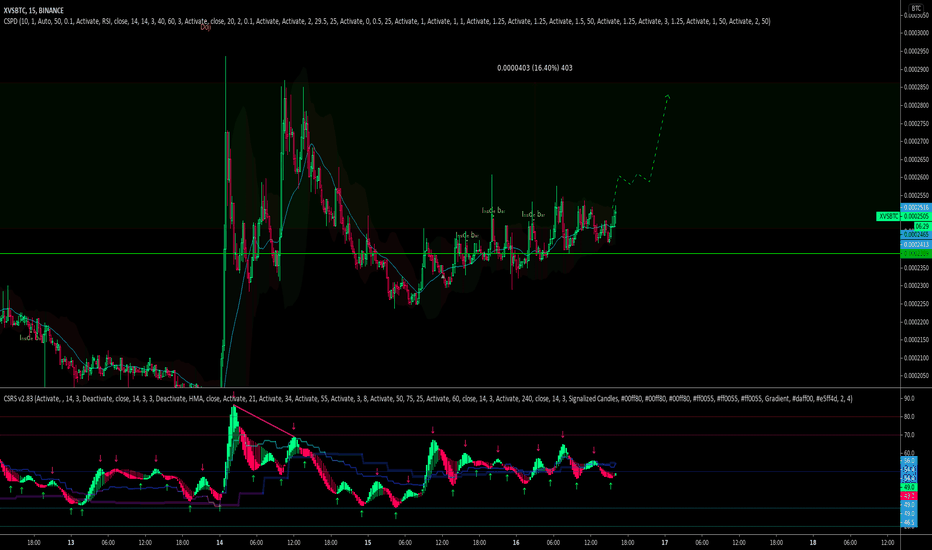Open the CSRS v2.83 indicator legend

click(x=427, y=398)
